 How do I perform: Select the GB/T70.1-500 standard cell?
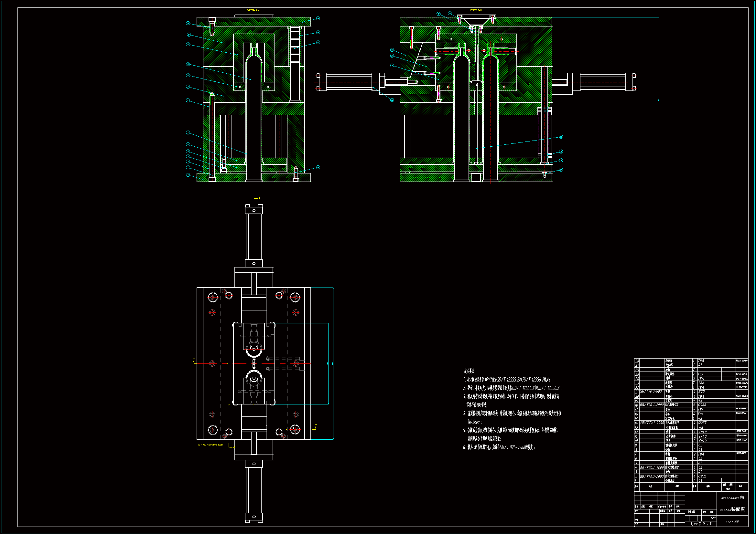651,392
